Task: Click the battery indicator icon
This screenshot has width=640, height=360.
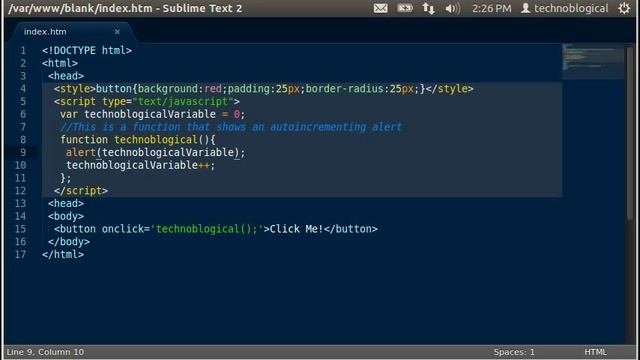Action: click(405, 8)
